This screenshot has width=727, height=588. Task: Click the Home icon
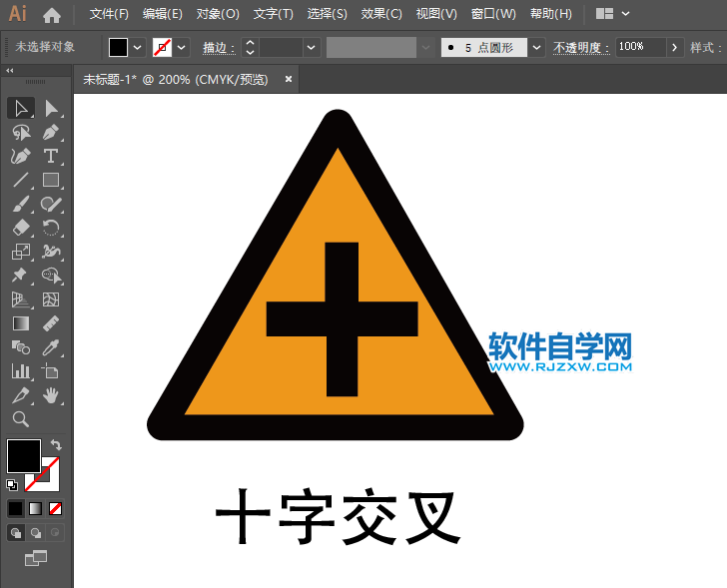coord(52,15)
